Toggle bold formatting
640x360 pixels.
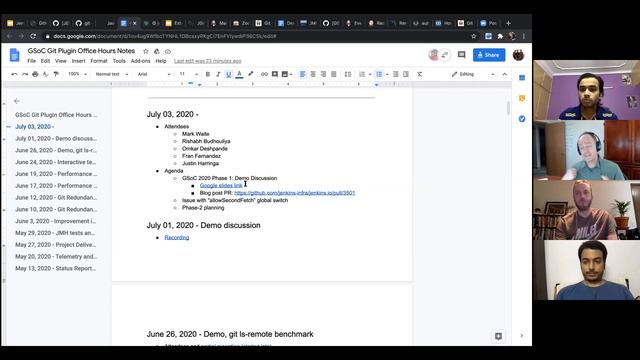click(x=208, y=74)
